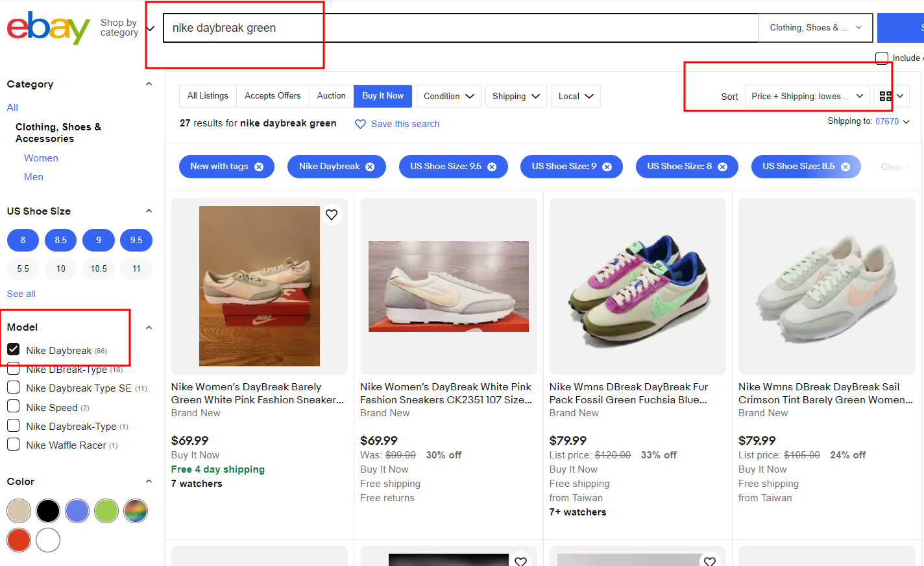Select shoe size 11
The width and height of the screenshot is (924, 566).
pos(136,268)
